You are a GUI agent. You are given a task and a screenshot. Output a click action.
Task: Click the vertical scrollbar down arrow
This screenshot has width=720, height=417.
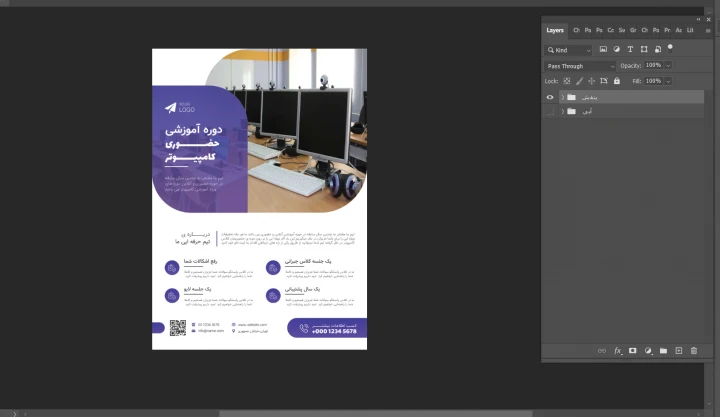[709, 404]
